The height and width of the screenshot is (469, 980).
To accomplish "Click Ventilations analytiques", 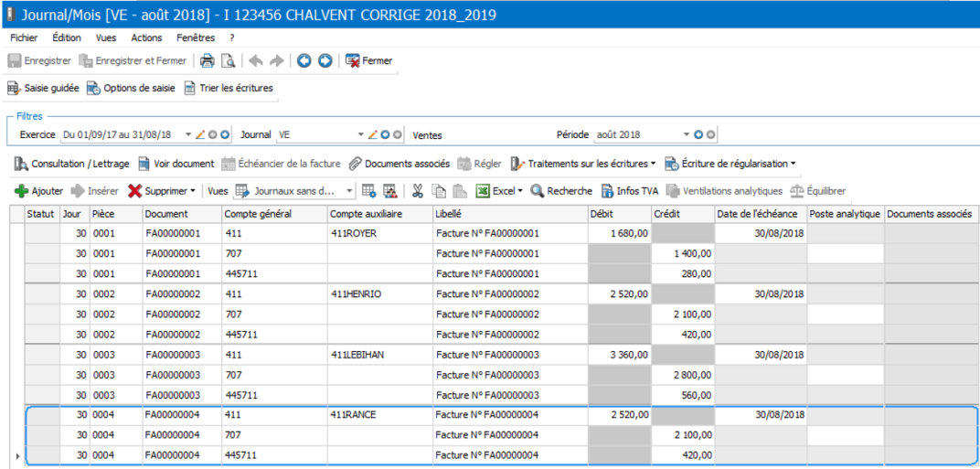I will [724, 191].
